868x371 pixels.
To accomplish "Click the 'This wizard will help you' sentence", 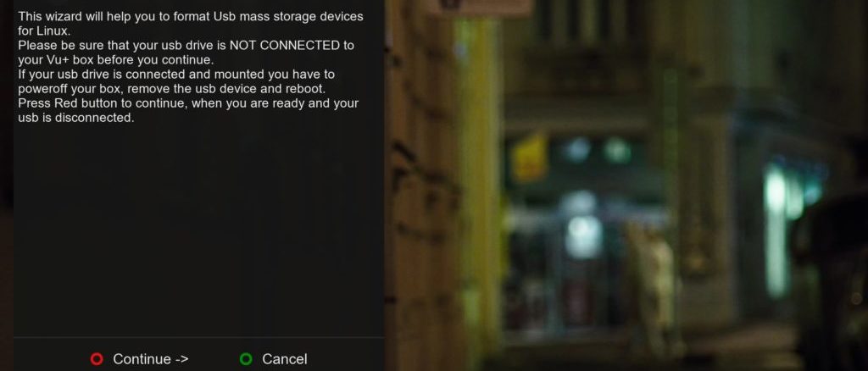I will click(x=191, y=23).
